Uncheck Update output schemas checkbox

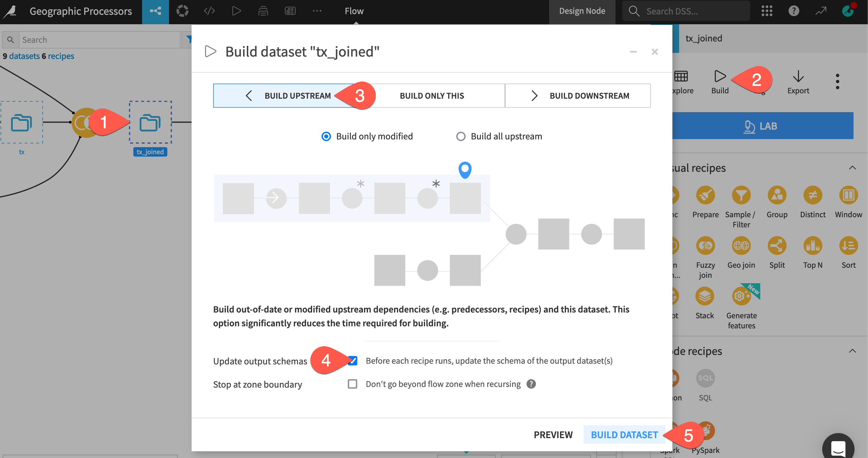tap(353, 360)
